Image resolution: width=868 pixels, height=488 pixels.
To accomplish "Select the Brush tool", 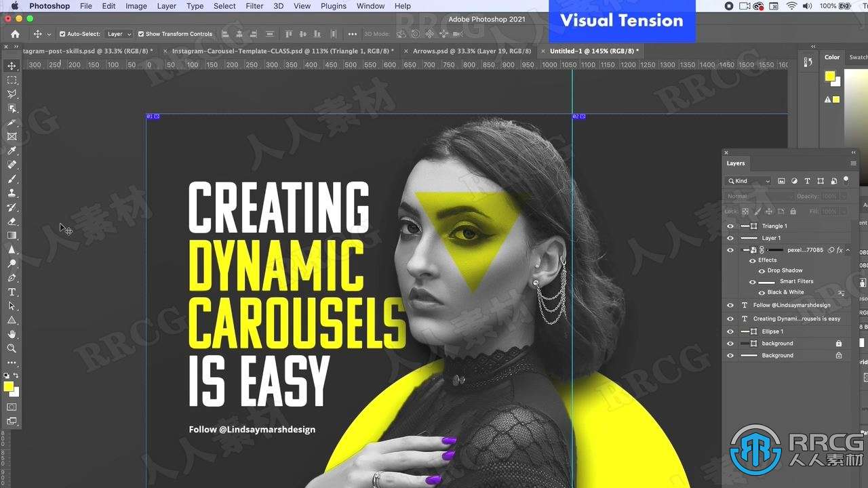I will [x=12, y=179].
